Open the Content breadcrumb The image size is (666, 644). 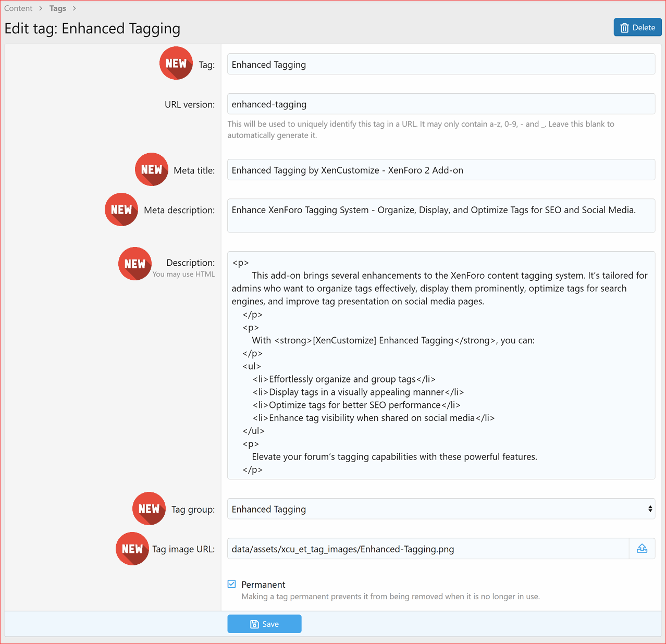[x=18, y=8]
